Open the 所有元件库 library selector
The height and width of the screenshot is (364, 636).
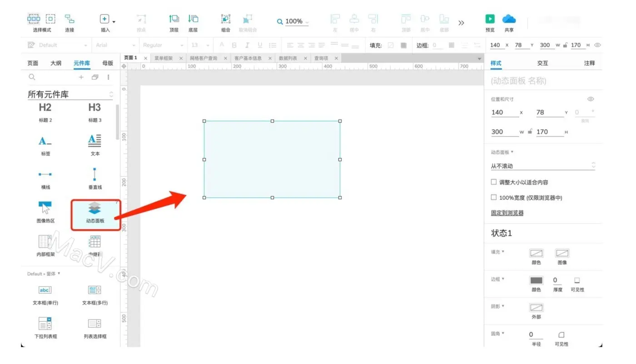[70, 94]
